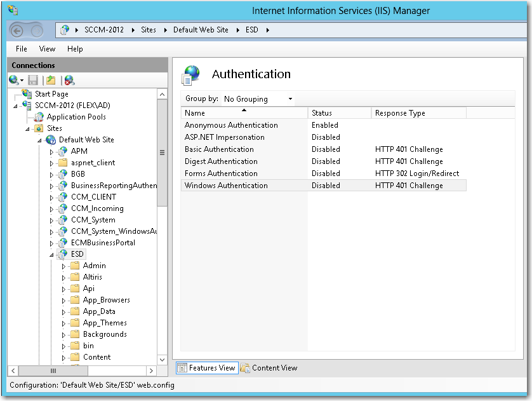Expand the APM application node
Screen dimensions: 532x401
tap(52, 151)
